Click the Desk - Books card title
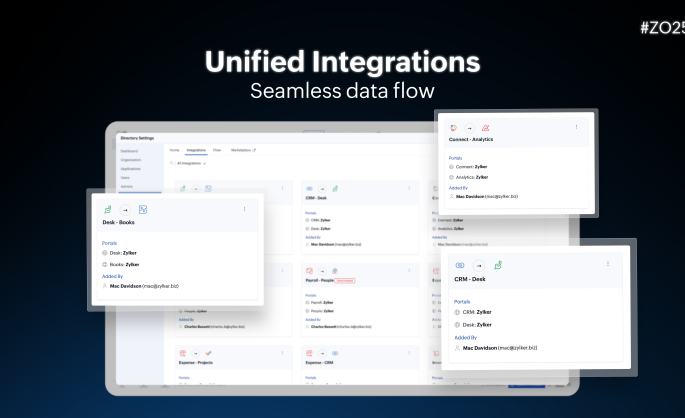The width and height of the screenshot is (685, 418). coord(118,222)
